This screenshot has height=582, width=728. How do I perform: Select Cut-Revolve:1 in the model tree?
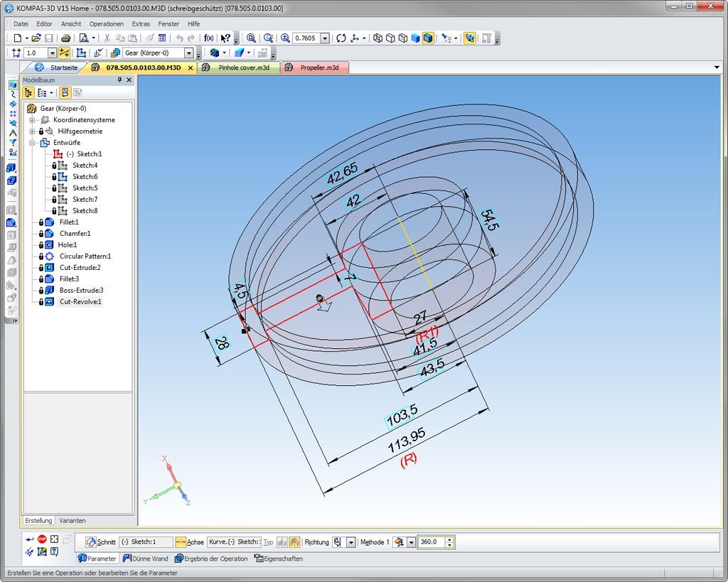(80, 302)
